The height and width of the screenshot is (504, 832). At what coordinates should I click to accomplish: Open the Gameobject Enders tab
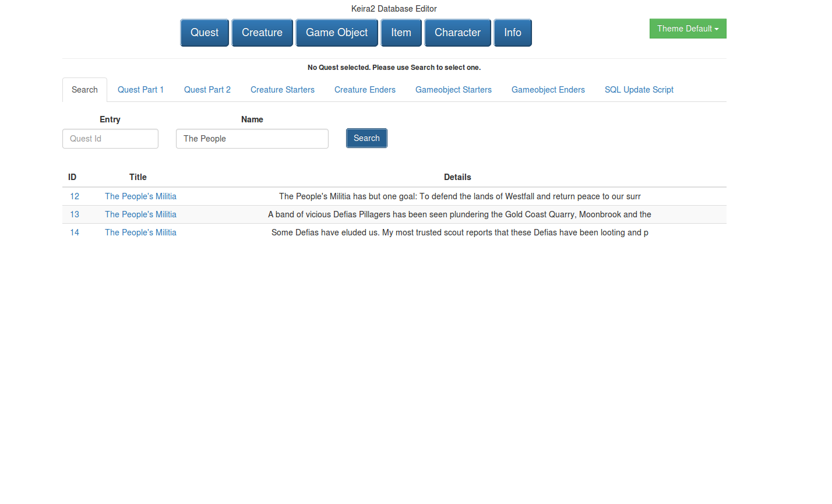(548, 90)
